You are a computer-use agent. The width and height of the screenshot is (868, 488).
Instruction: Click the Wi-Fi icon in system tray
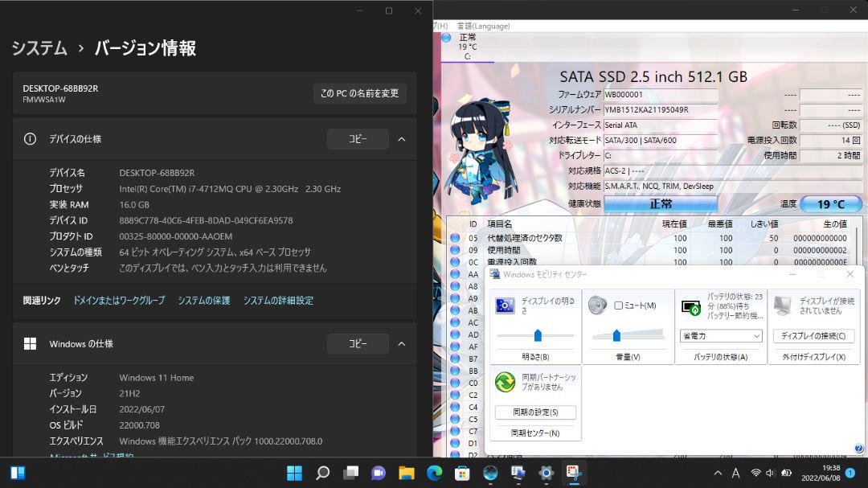[x=755, y=473]
